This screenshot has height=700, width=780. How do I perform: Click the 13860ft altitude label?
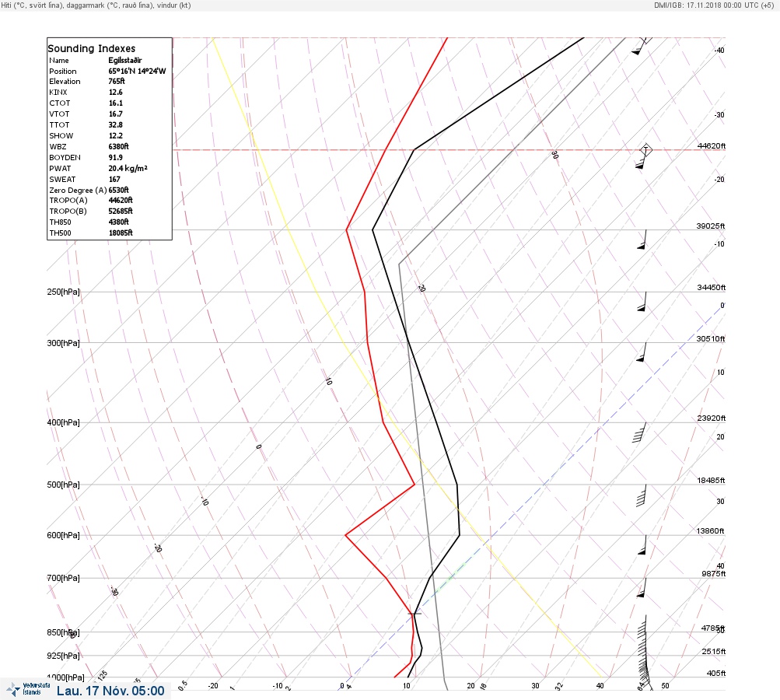[x=710, y=531]
